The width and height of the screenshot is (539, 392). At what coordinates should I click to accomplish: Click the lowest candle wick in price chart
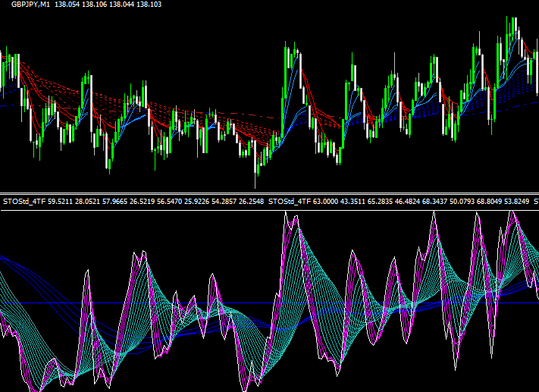(256, 180)
